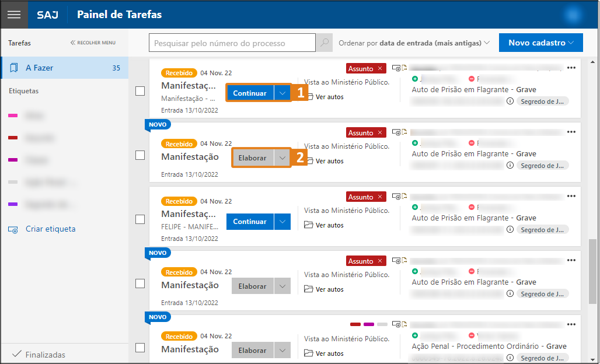Viewport: 600px width, 364px height.
Task: Click the Novo cadastro button
Action: click(540, 43)
